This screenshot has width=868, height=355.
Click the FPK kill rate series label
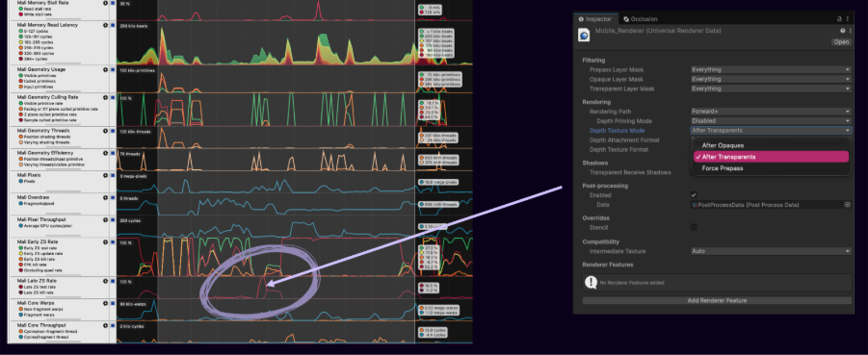37,265
